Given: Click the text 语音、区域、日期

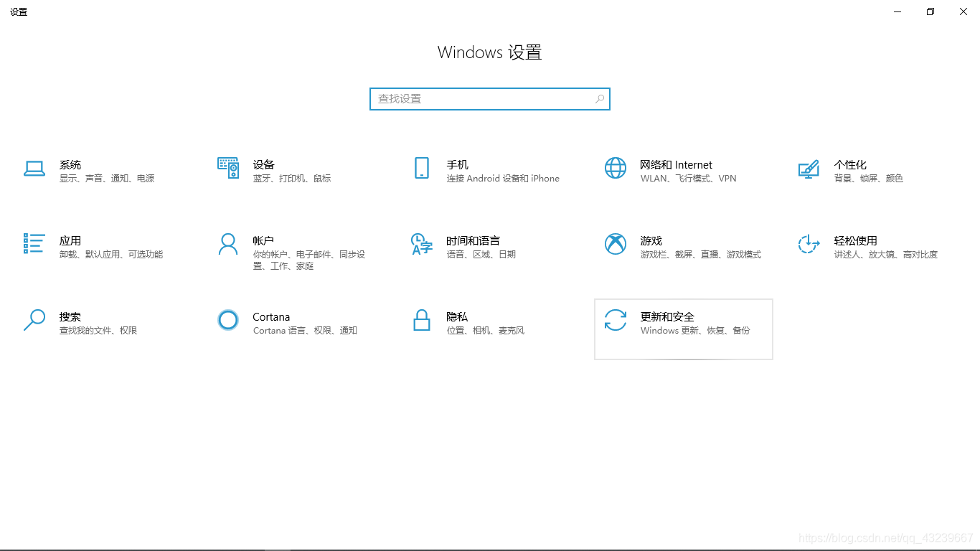Looking at the screenshot, I should pyautogui.click(x=481, y=255).
